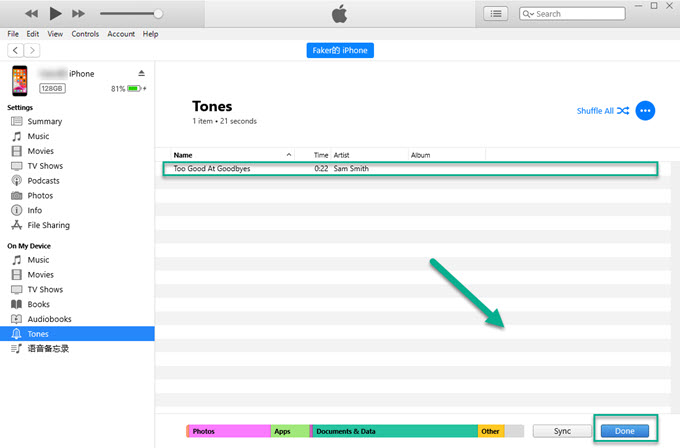Click the Summary icon under Settings
The image size is (680, 448).
[x=16, y=121]
